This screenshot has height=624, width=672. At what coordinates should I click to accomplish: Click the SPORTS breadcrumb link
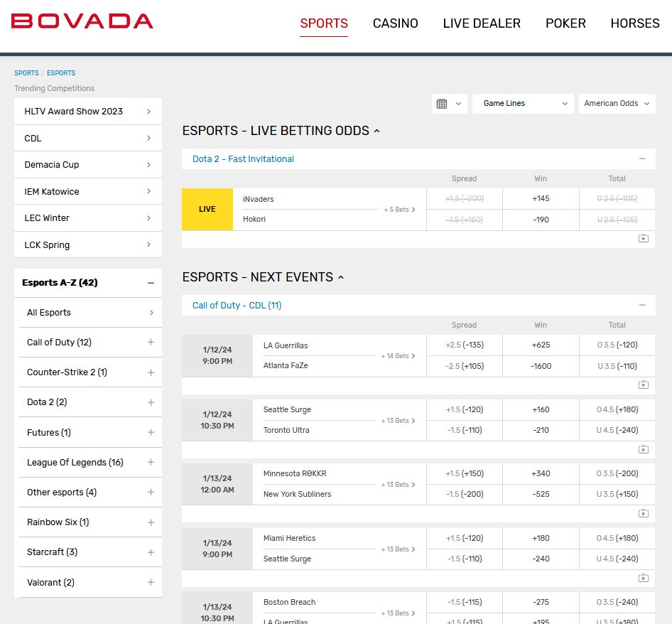point(26,73)
